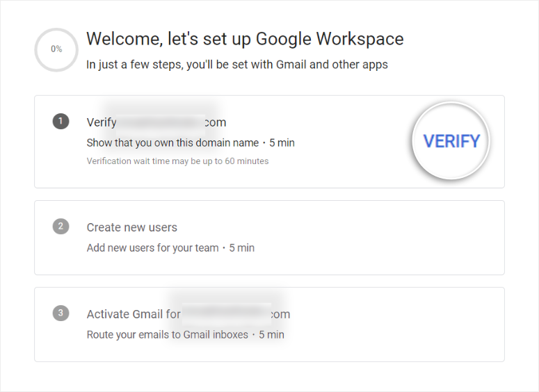Open the Verify domain step title
This screenshot has height=392, width=539.
point(156,122)
